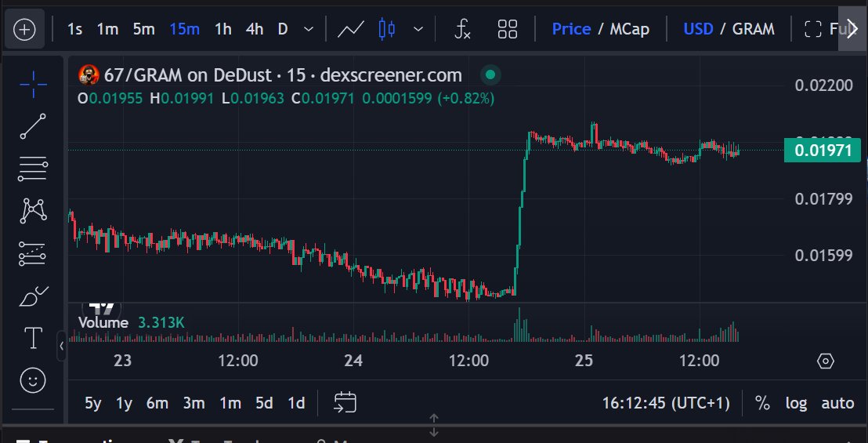Open the indicators fx menu

(x=461, y=29)
